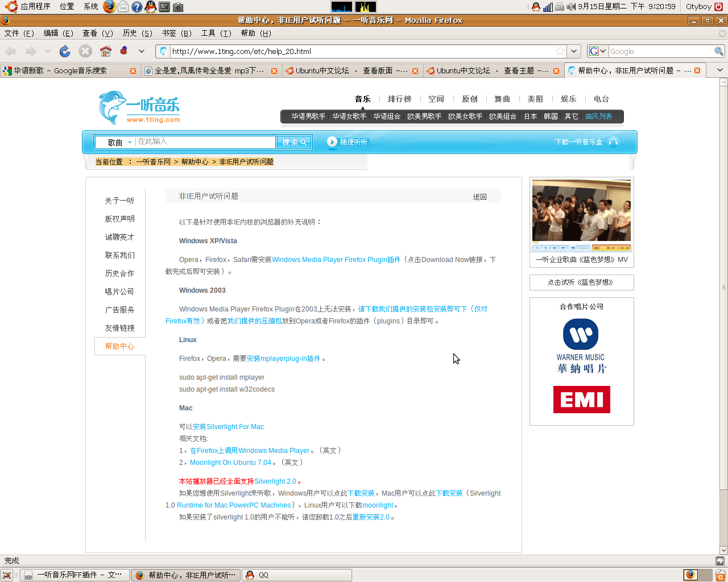
Task: Click the song search input field
Action: click(206, 142)
